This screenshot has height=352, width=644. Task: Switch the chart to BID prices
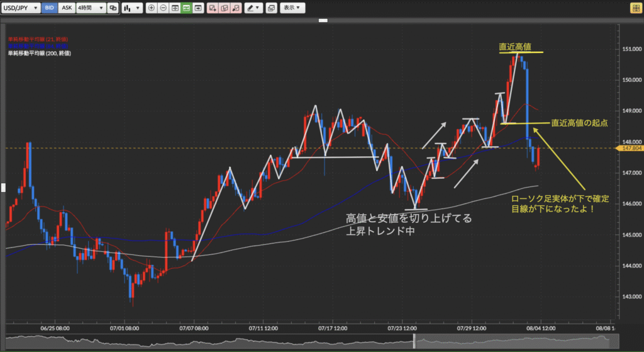(x=49, y=8)
